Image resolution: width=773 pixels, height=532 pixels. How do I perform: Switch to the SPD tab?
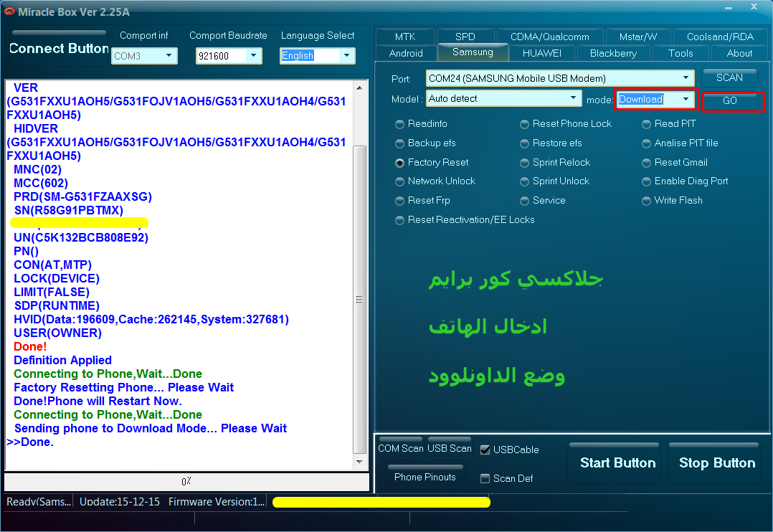click(465, 37)
